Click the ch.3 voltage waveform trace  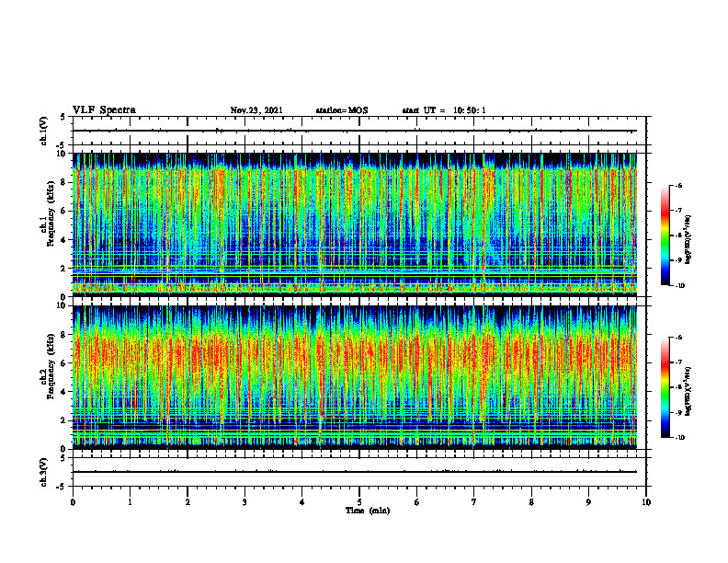(x=355, y=472)
